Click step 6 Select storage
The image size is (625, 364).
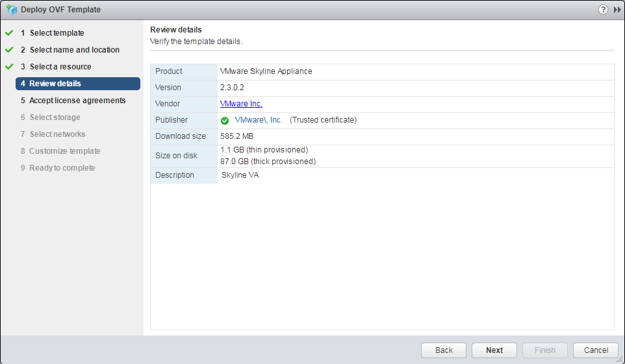pyautogui.click(x=50, y=117)
